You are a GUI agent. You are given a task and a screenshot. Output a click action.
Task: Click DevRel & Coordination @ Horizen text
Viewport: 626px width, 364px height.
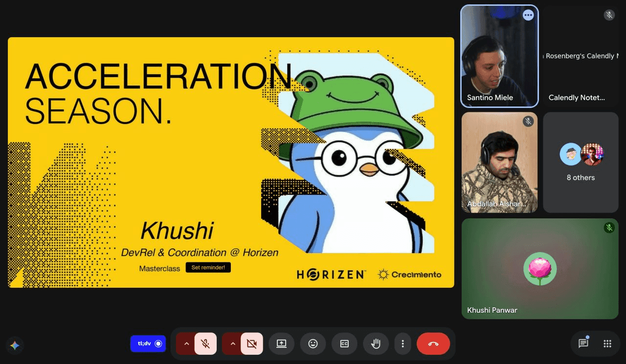tap(200, 253)
